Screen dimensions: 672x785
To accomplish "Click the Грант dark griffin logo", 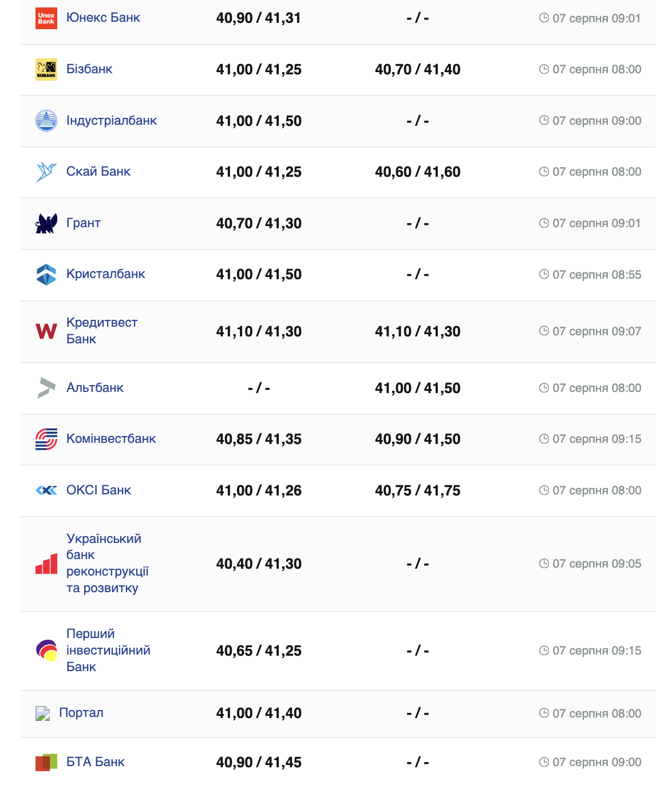I will point(46,223).
